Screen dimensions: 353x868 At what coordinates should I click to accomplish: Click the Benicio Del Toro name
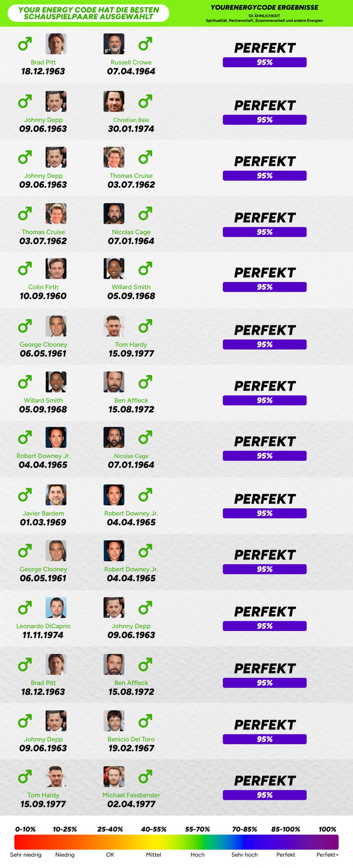(x=131, y=739)
